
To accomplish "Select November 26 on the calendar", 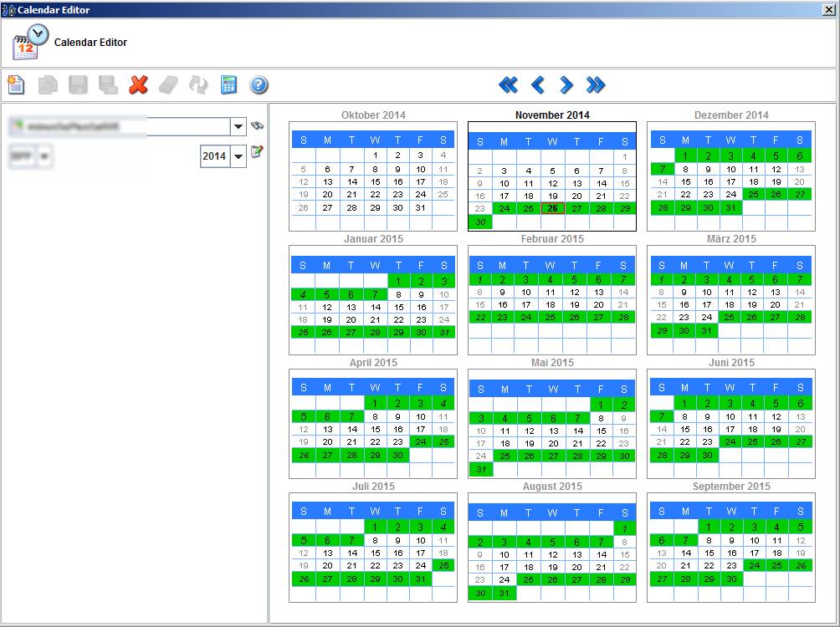I will 551,207.
